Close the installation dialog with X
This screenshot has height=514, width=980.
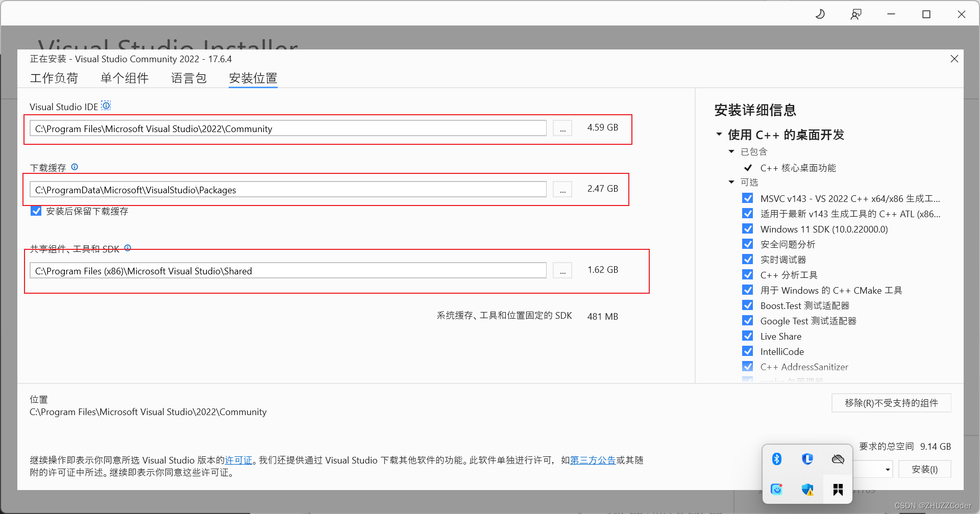(954, 59)
